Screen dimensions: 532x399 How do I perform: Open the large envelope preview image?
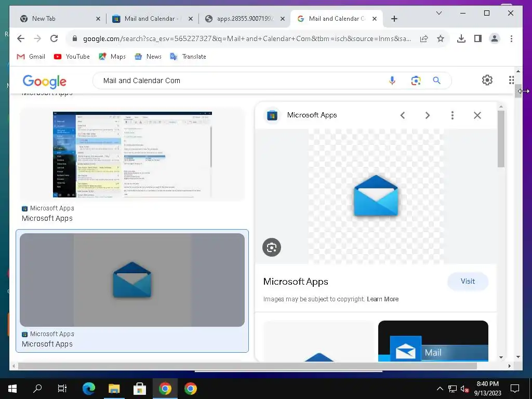(376, 196)
